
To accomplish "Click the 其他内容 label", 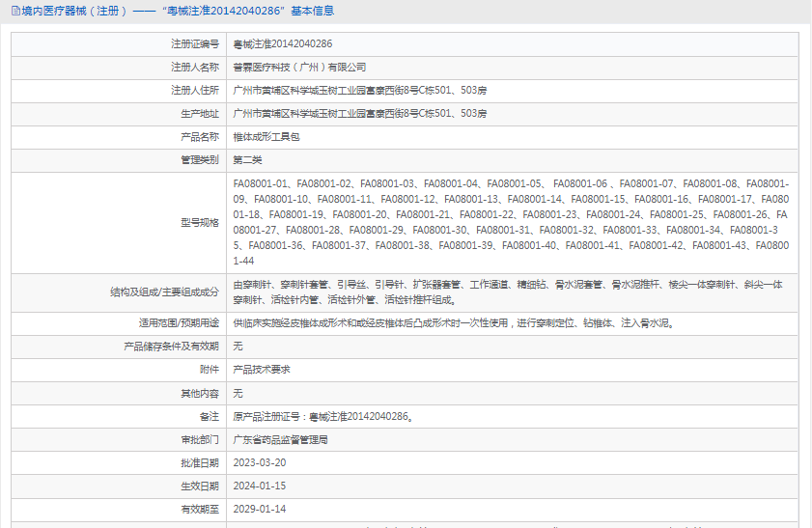I will click(x=200, y=394).
